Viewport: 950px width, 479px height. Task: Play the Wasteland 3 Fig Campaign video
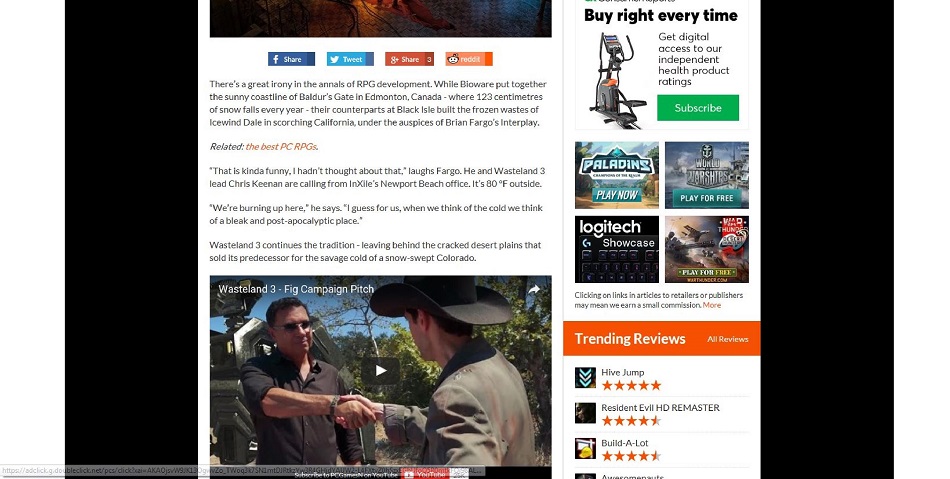click(380, 371)
